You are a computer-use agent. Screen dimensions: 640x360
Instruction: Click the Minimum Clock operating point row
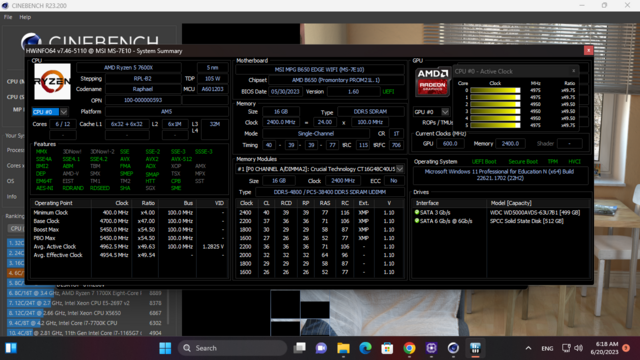pos(129,213)
